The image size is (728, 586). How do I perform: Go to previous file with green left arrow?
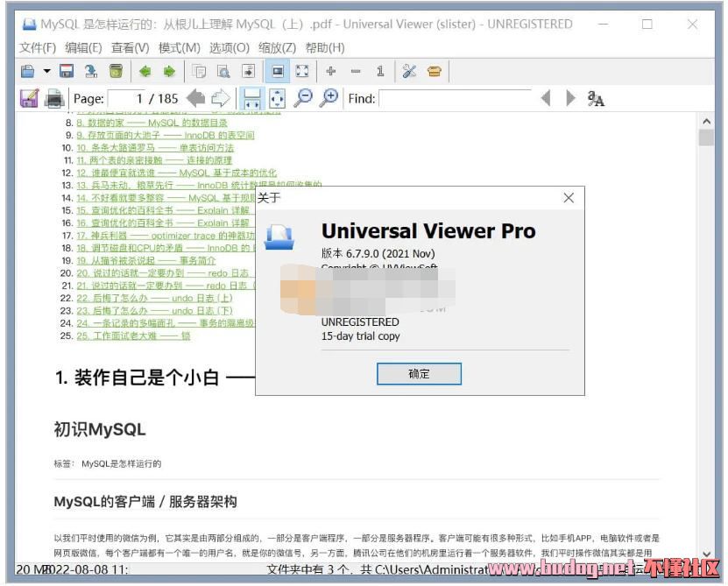point(145,71)
